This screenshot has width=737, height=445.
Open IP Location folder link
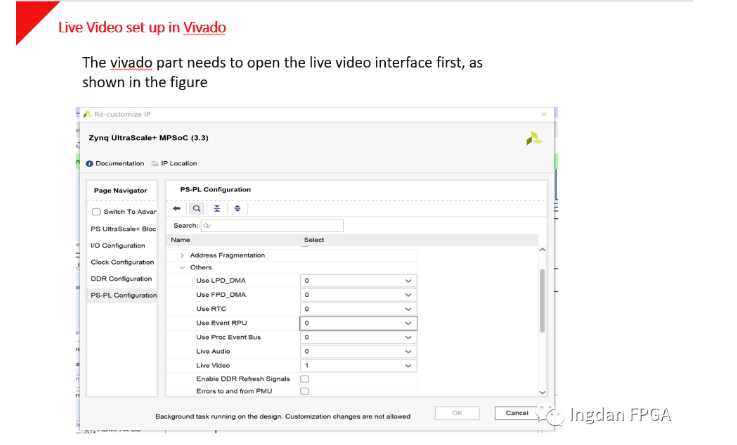click(174, 164)
